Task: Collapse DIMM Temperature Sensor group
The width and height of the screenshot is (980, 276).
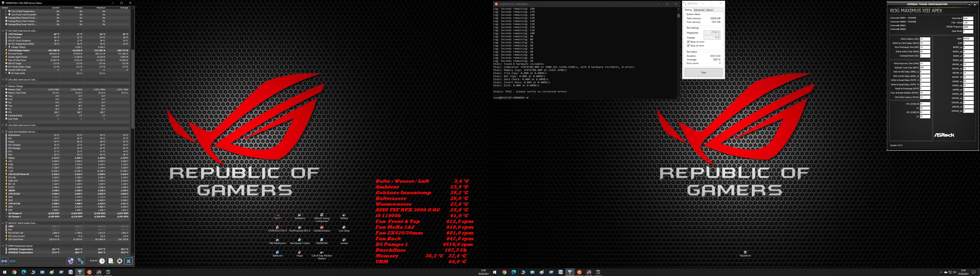Action: click(x=3, y=246)
